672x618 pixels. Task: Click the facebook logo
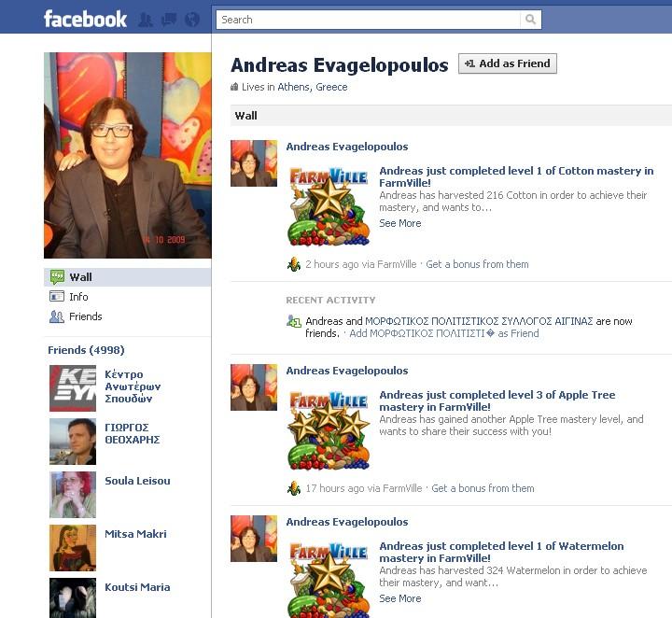[85, 20]
